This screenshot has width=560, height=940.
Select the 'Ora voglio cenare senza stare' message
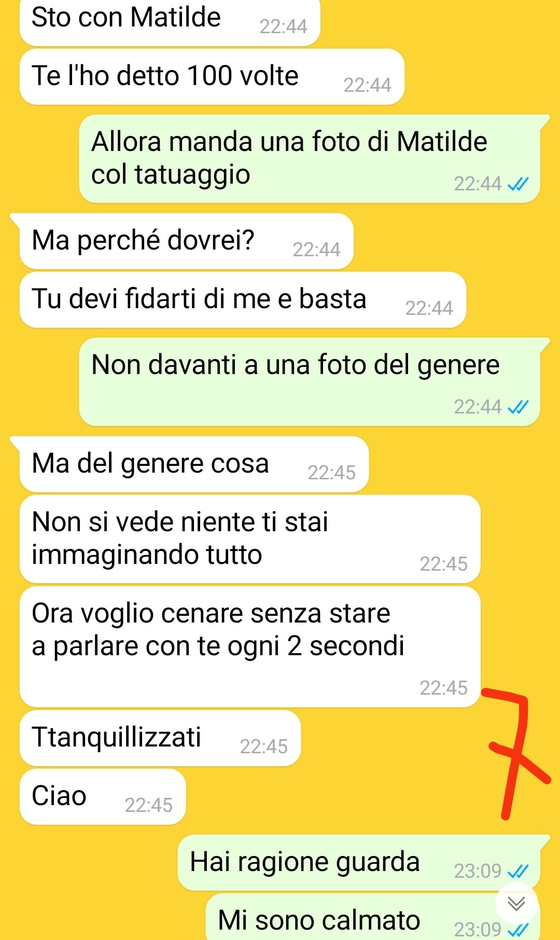tap(250, 647)
